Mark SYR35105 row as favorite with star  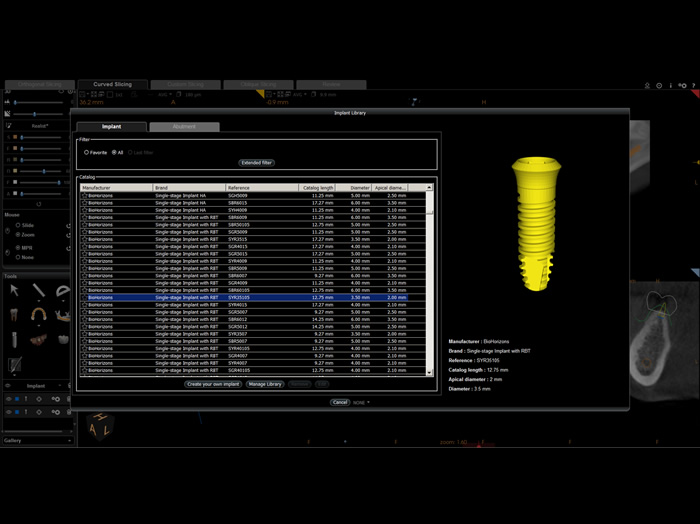[84, 297]
